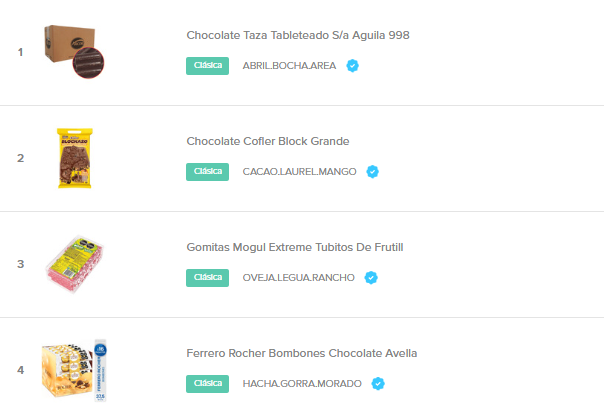Click Clásica tag on first product
The image size is (604, 416).
click(207, 65)
